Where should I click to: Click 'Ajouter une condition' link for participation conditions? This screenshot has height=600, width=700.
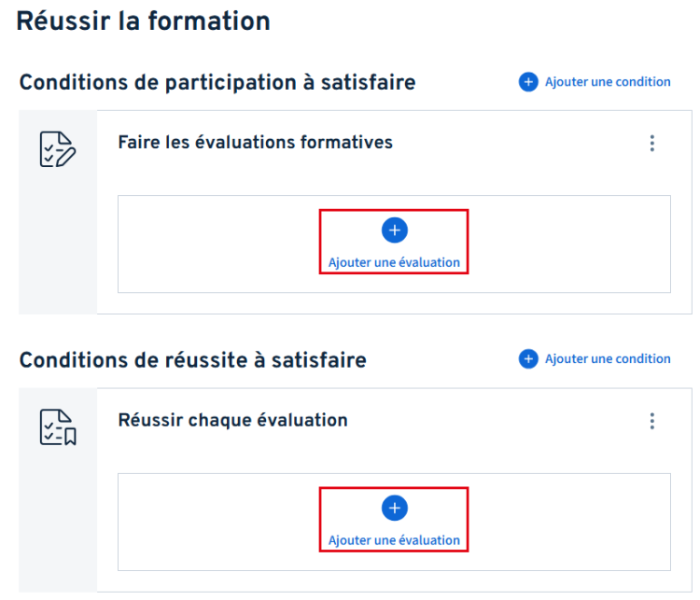[608, 82]
